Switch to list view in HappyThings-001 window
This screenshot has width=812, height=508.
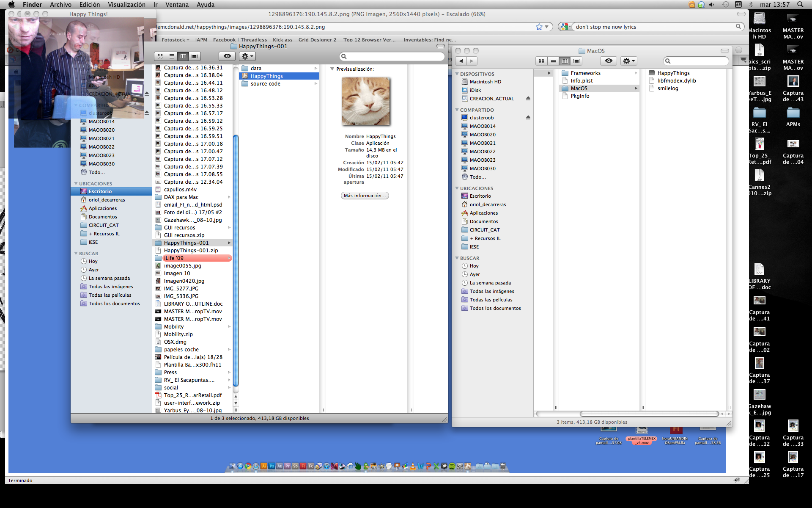(x=172, y=56)
